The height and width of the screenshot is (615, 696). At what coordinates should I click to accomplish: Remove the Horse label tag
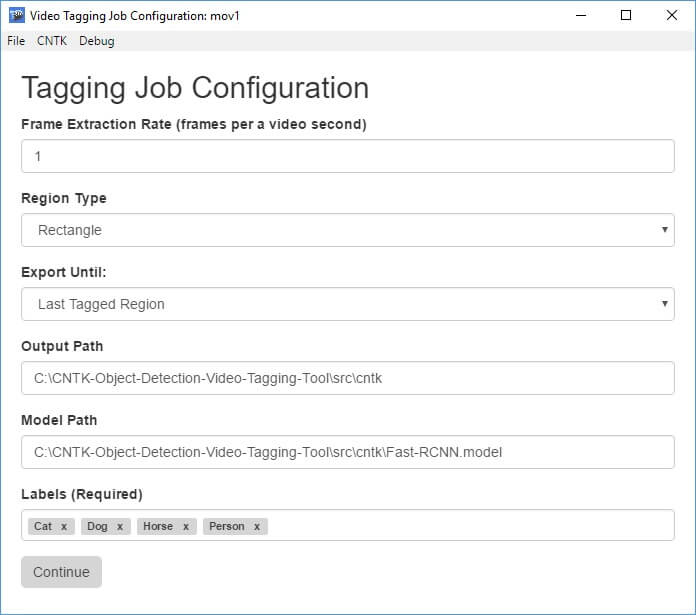(x=186, y=527)
